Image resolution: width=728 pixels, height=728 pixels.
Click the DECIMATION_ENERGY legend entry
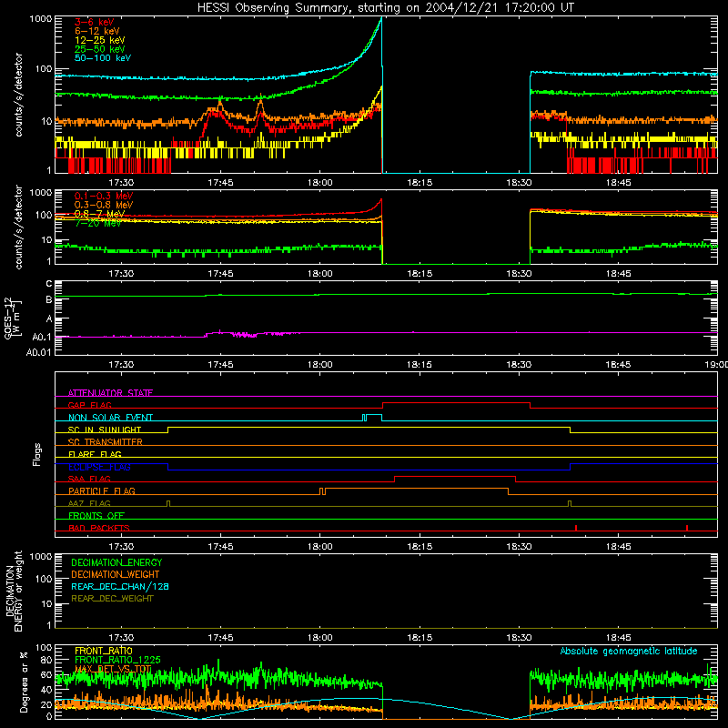(x=116, y=562)
